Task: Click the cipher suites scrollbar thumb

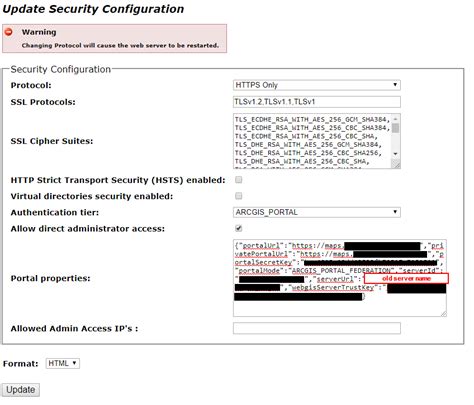Action: click(395, 128)
